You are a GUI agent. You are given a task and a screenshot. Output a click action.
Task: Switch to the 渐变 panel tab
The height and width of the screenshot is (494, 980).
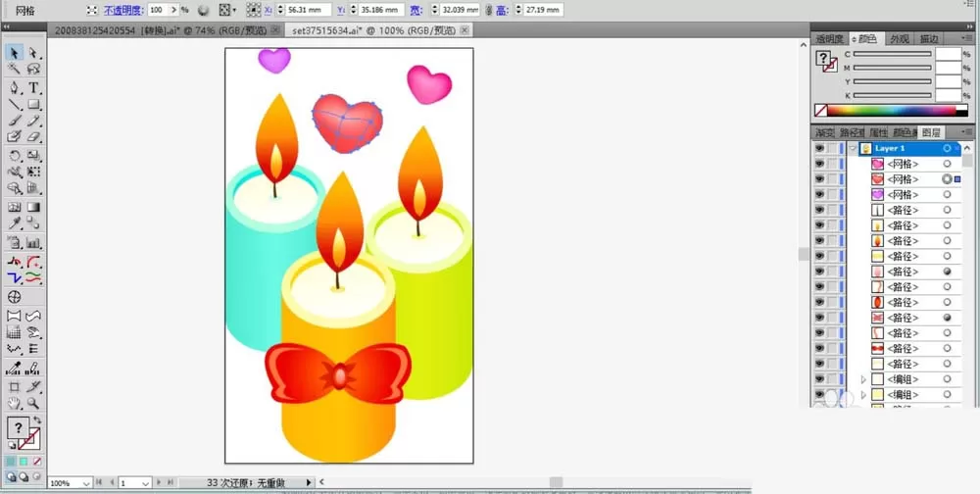point(824,132)
